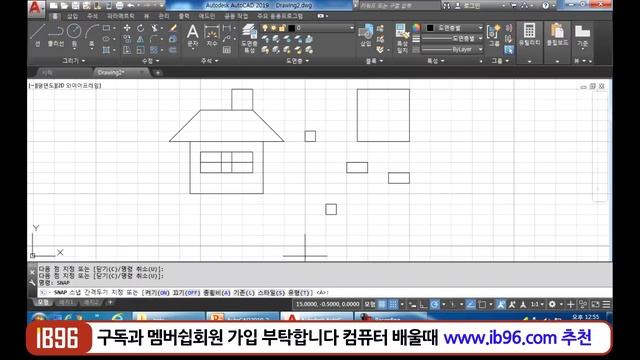
Task: Open the 홈 (Home) ribbon tab
Action: (55, 16)
